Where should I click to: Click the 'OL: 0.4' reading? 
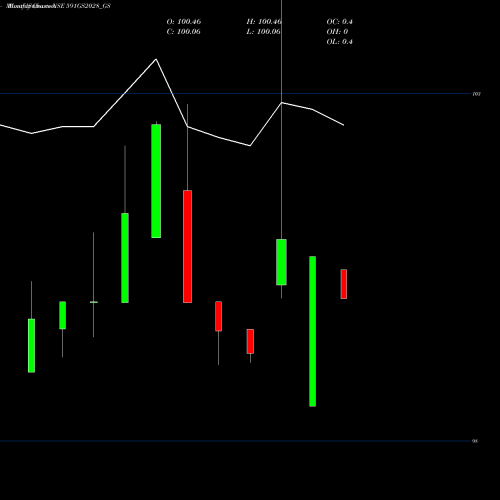tap(339, 42)
